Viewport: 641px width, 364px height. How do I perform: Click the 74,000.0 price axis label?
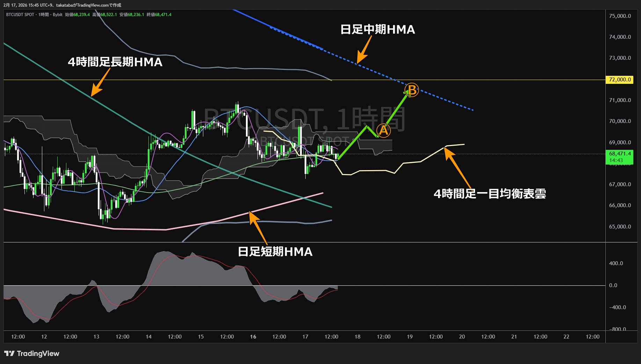point(620,37)
